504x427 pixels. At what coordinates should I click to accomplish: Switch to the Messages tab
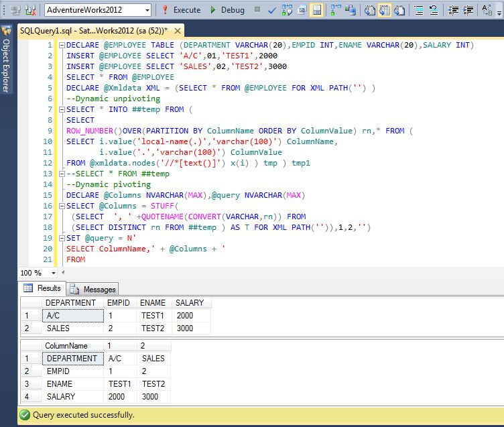93,289
